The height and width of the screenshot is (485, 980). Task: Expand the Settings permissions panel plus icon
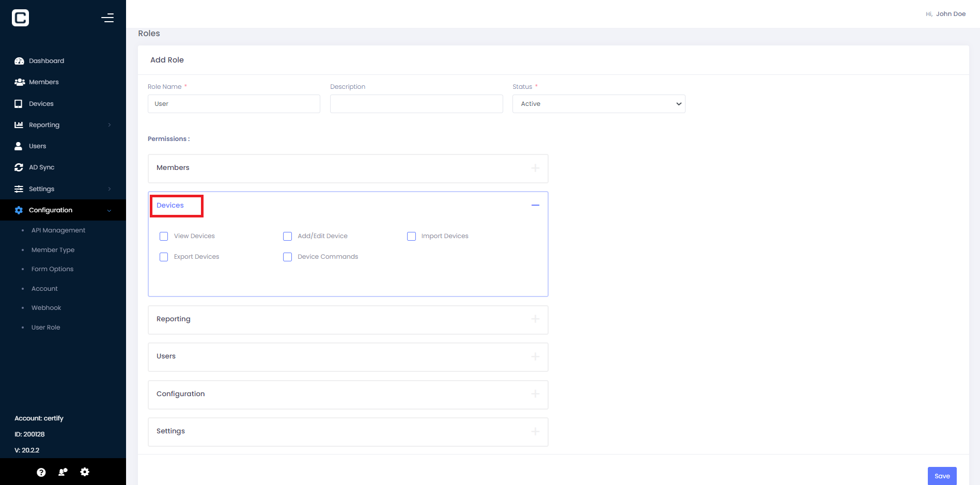(x=535, y=431)
